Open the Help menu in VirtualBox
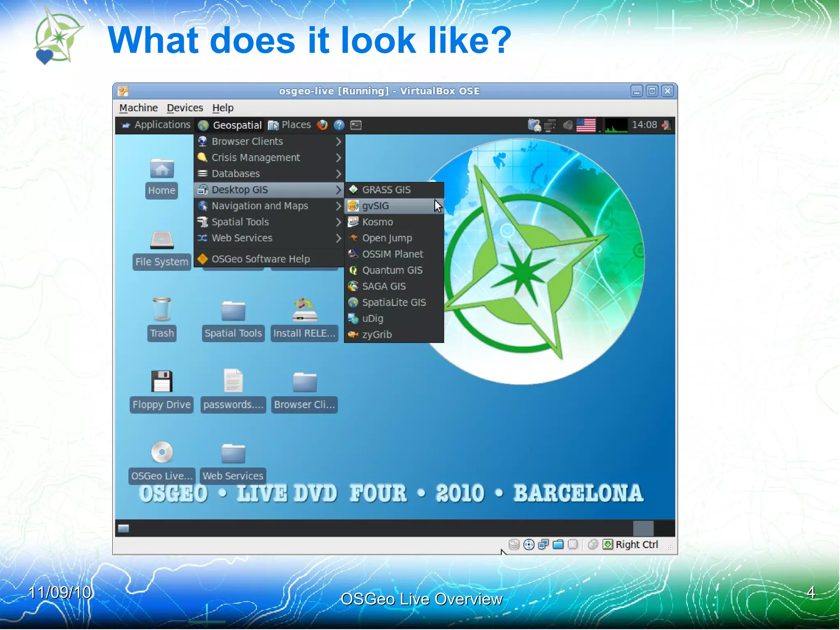The height and width of the screenshot is (630, 840). click(223, 108)
